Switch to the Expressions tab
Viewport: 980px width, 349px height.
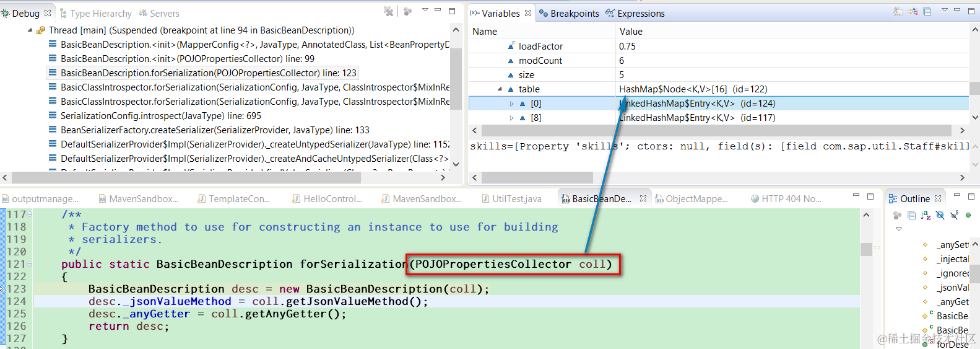click(635, 13)
